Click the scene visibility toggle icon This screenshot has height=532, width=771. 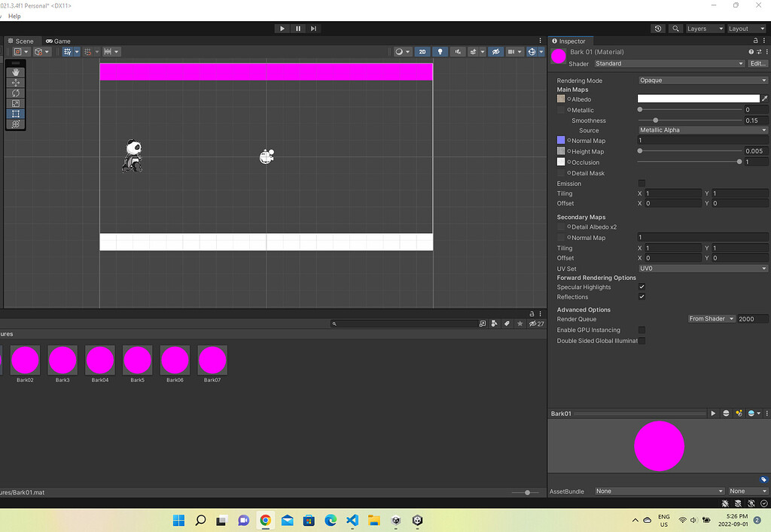pos(495,51)
